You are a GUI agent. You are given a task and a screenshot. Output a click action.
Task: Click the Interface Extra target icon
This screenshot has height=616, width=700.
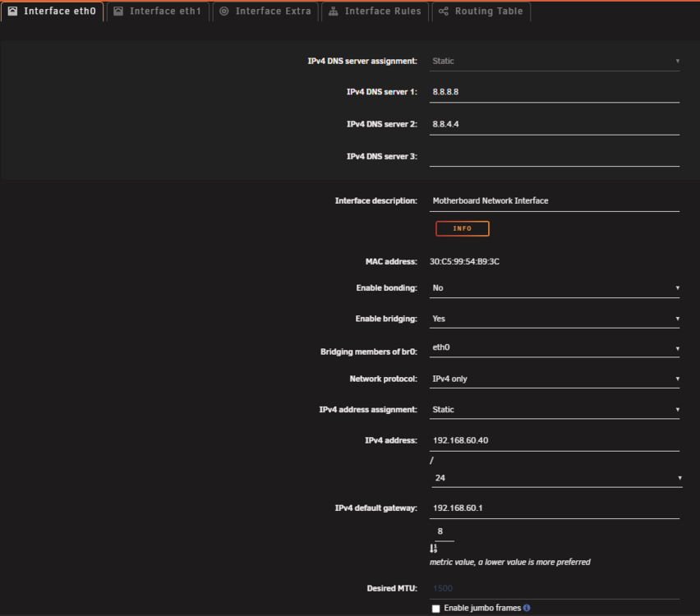pyautogui.click(x=224, y=11)
